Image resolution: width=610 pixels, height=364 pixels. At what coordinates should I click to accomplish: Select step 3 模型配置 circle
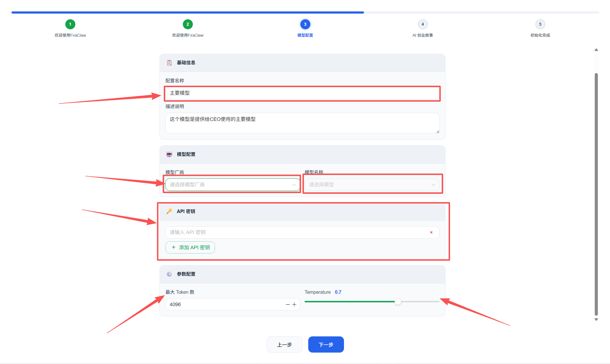pos(305,24)
